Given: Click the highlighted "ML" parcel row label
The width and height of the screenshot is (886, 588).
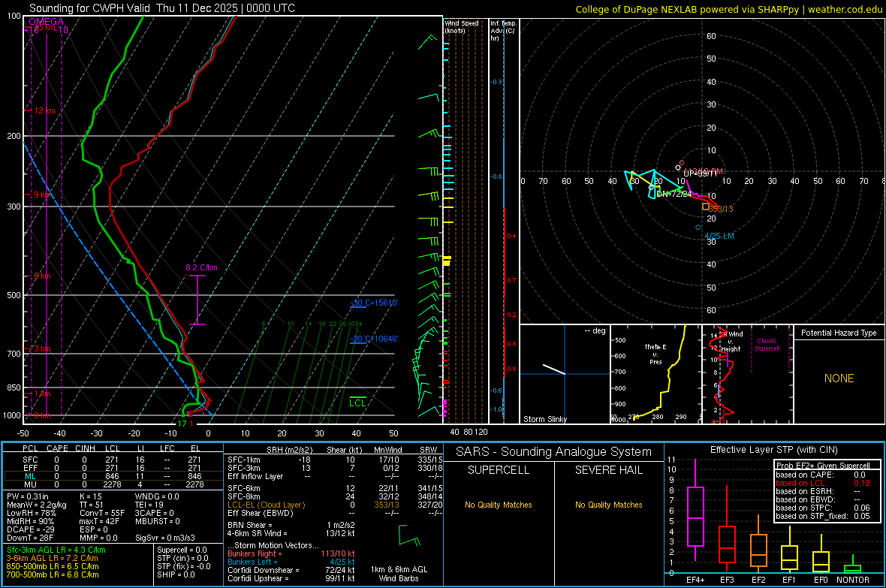Looking at the screenshot, I should point(30,476).
